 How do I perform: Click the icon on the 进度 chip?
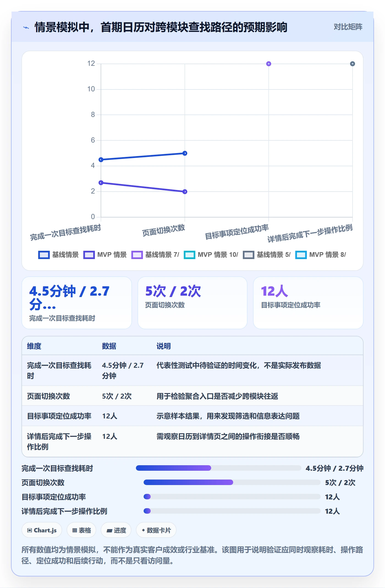click(109, 530)
